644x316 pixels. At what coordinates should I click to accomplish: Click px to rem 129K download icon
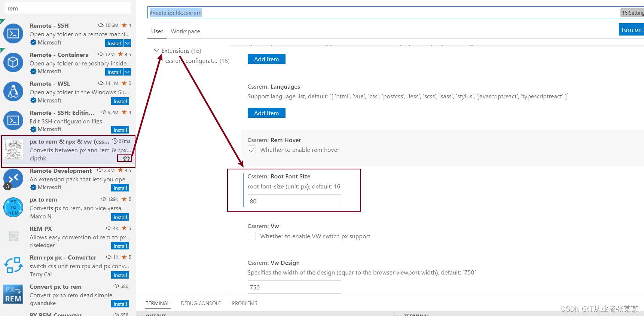click(104, 199)
